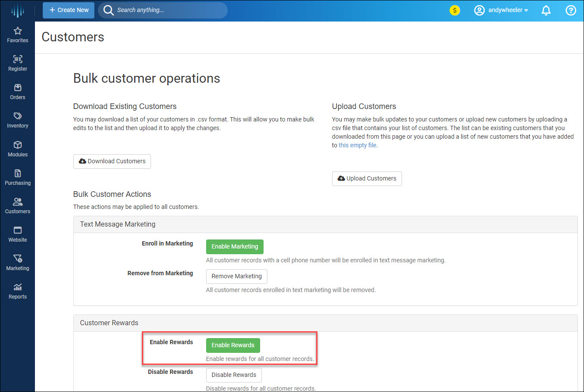This screenshot has width=584, height=392.
Task: Open Inventory tag icon
Action: [18, 116]
